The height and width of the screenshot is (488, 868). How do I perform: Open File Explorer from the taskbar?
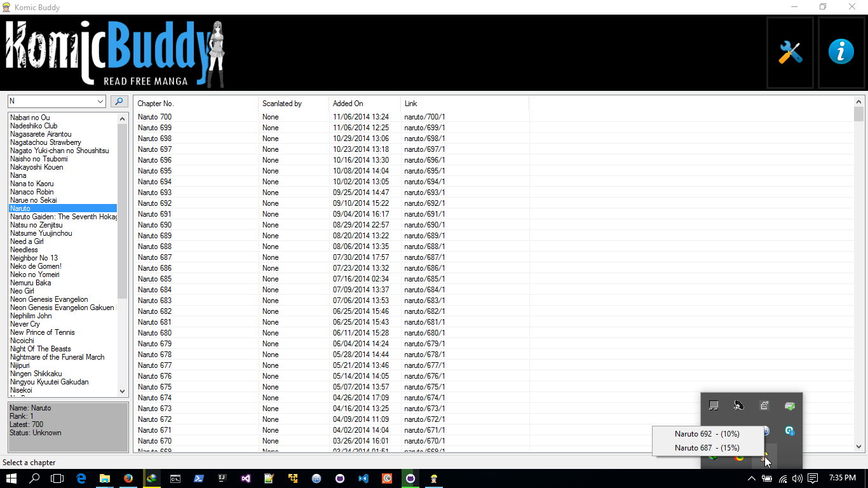click(105, 478)
